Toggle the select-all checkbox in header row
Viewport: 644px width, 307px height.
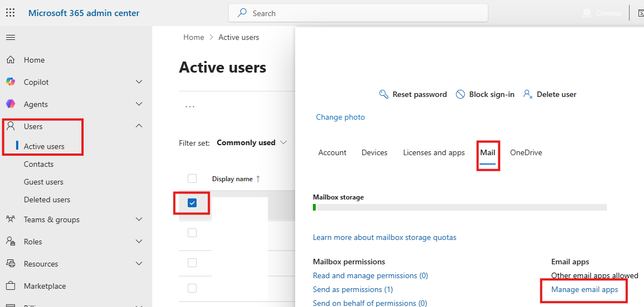coord(192,178)
